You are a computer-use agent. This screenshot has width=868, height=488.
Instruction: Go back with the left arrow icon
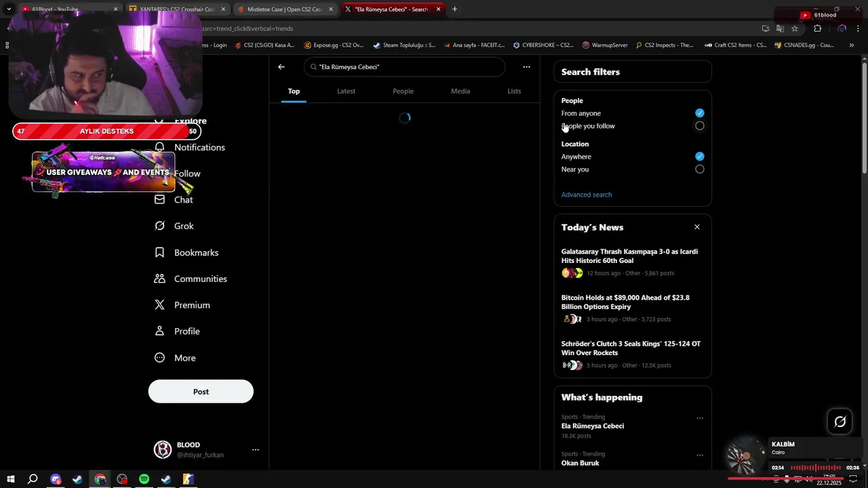click(x=281, y=67)
